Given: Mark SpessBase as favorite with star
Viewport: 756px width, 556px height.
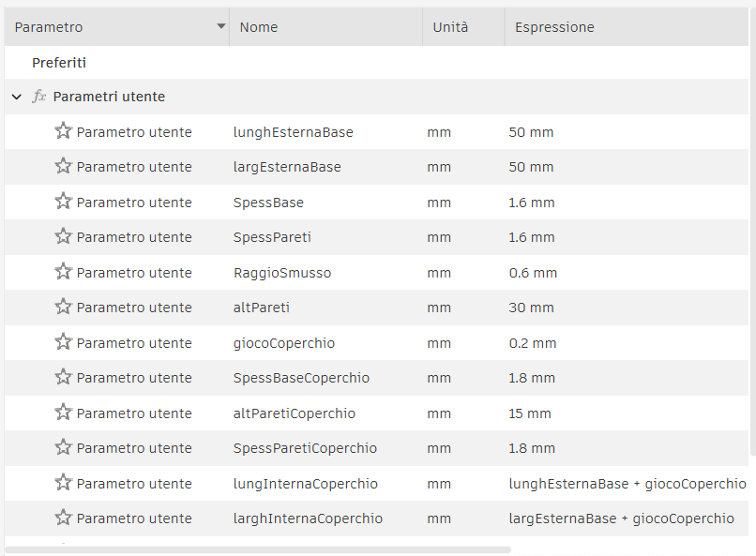Looking at the screenshot, I should click(63, 202).
